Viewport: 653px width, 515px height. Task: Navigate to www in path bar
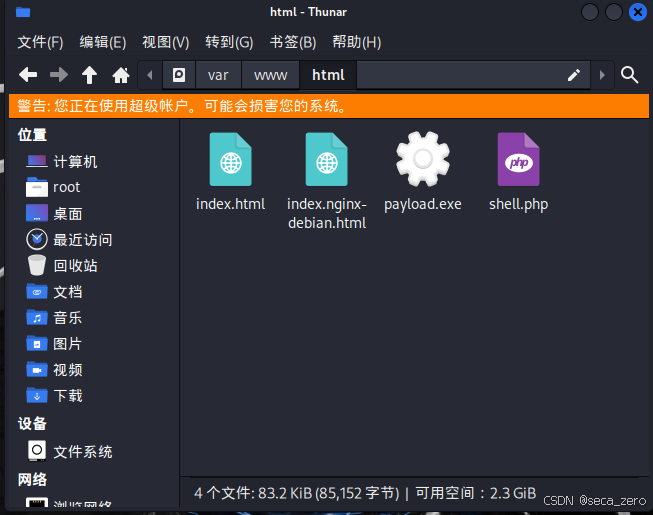point(270,75)
